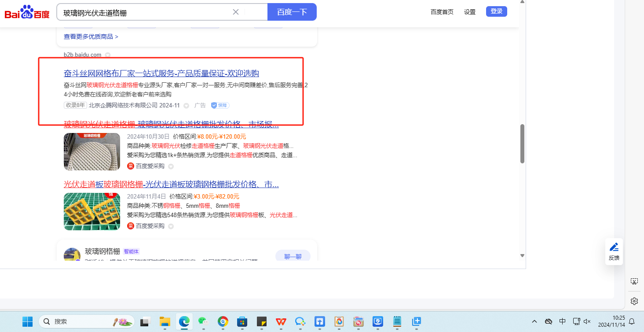Click the 保障 guarantee shield badge
Viewport: 644px width, 332px height.
click(220, 106)
